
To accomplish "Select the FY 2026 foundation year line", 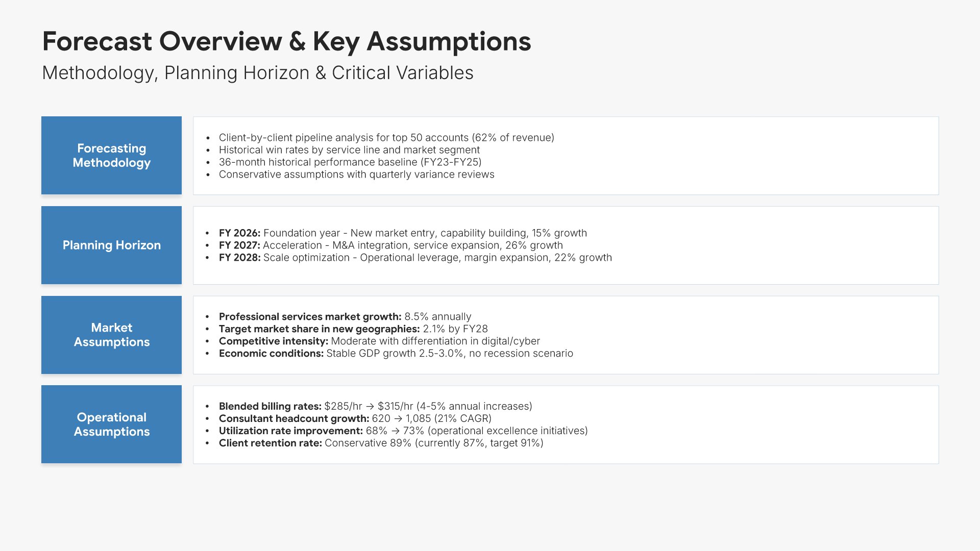I will pos(402,233).
